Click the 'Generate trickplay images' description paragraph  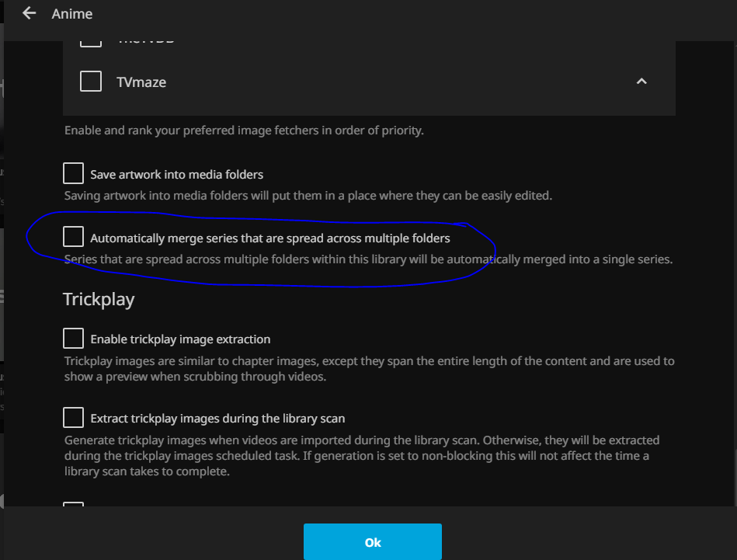pos(362,455)
